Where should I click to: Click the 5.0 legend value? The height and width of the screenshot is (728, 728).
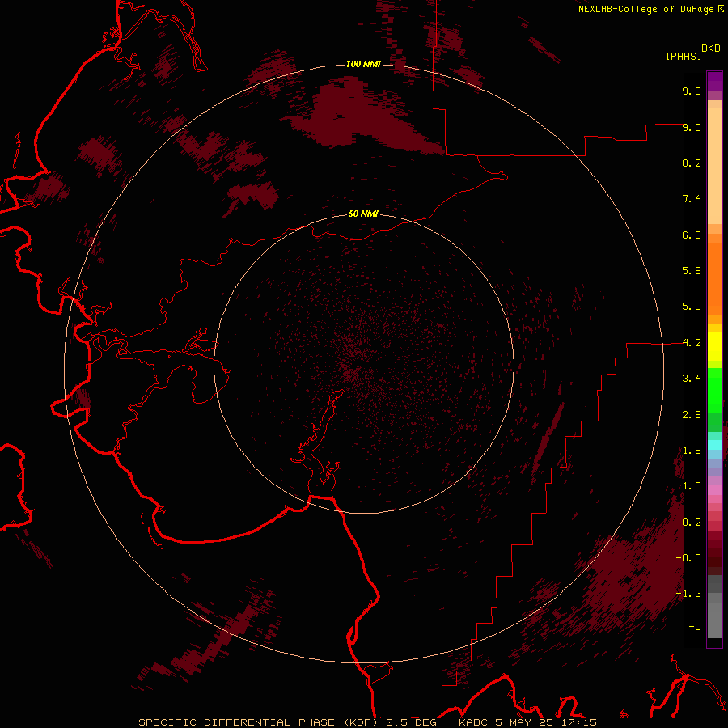[x=692, y=307]
